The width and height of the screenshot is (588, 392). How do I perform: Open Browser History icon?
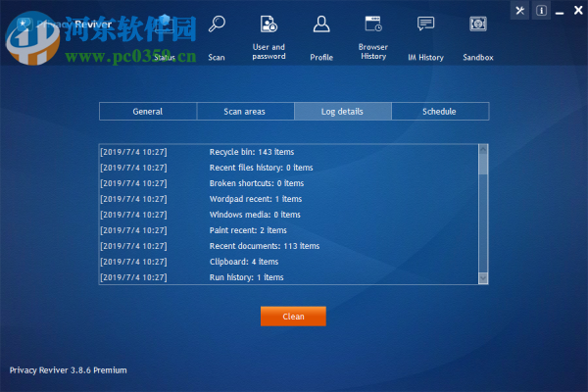pos(373,24)
